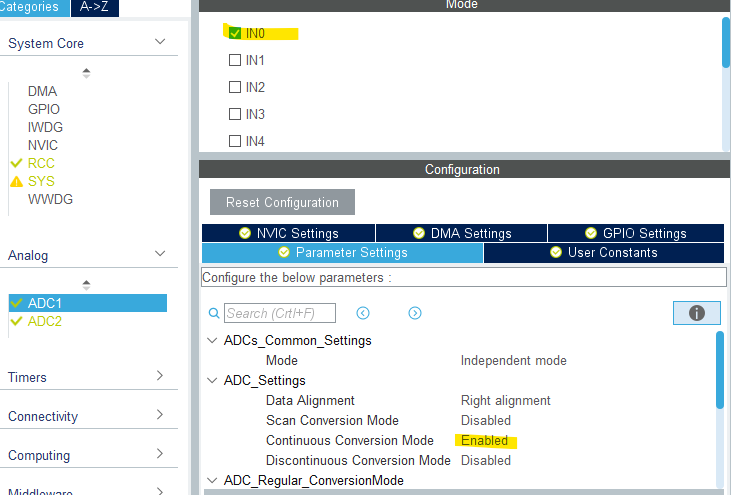Click the Reset Configuration button
Viewport: 731px width, 495px height.
[283, 202]
